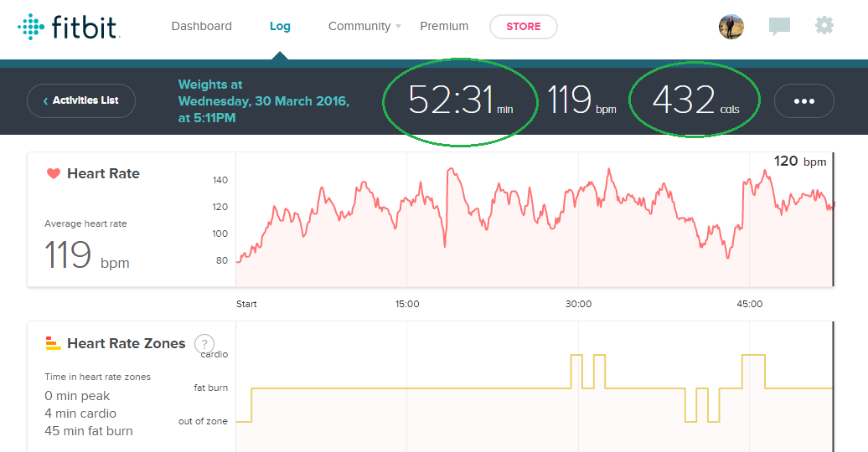Click the 80 heart rate axis label
868x452 pixels.
pyautogui.click(x=222, y=260)
